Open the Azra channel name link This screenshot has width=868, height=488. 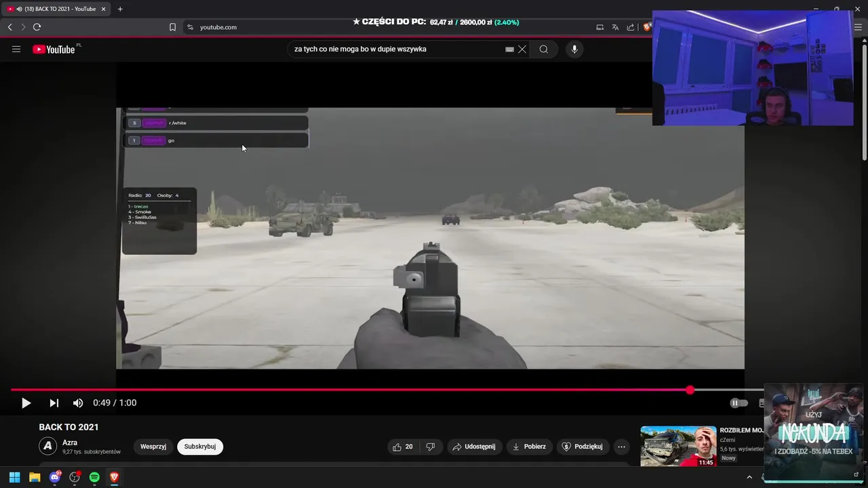(70, 443)
